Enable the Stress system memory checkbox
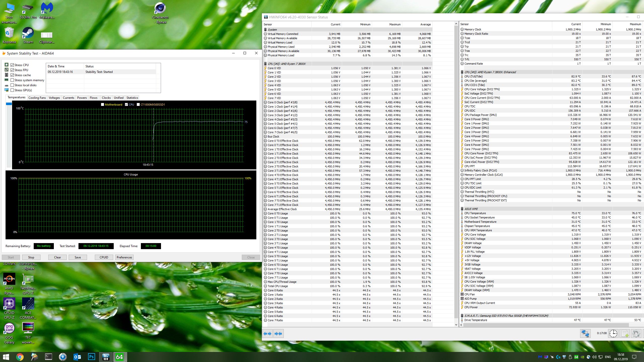Viewport: 644px width, 362px height. [x=12, y=80]
